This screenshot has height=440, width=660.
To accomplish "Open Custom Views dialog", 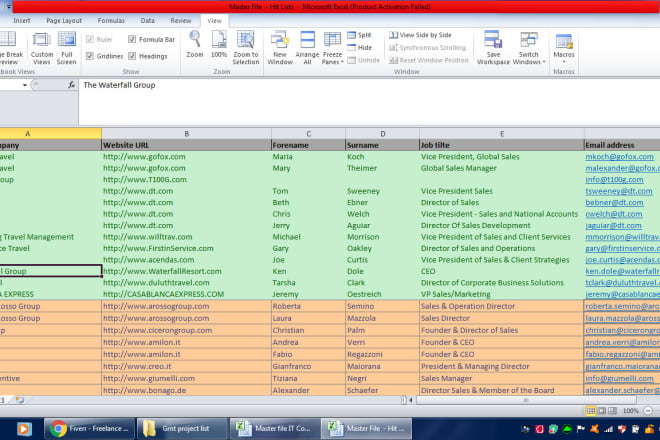I will (x=42, y=48).
